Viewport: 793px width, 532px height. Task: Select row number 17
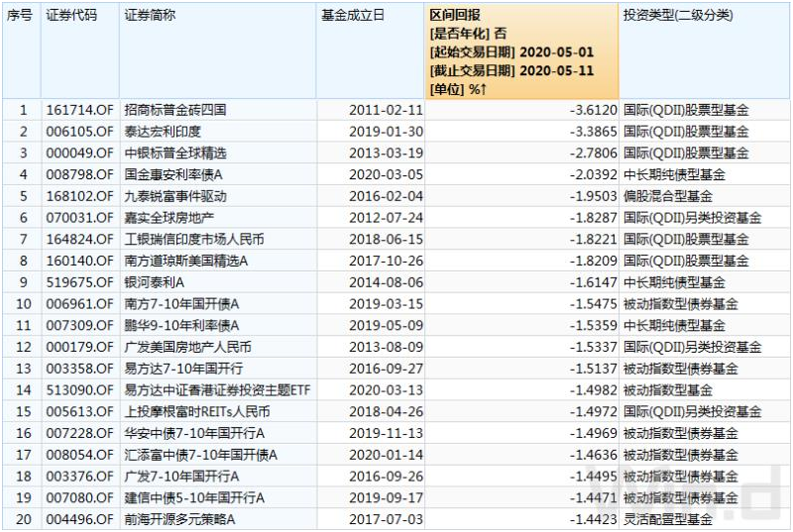click(x=23, y=455)
